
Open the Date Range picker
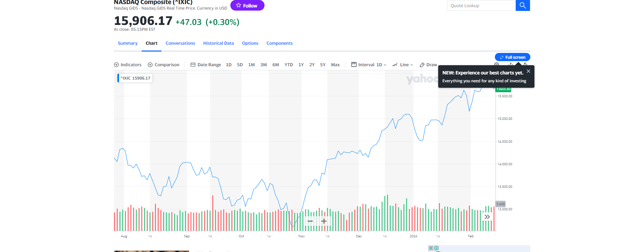click(206, 65)
